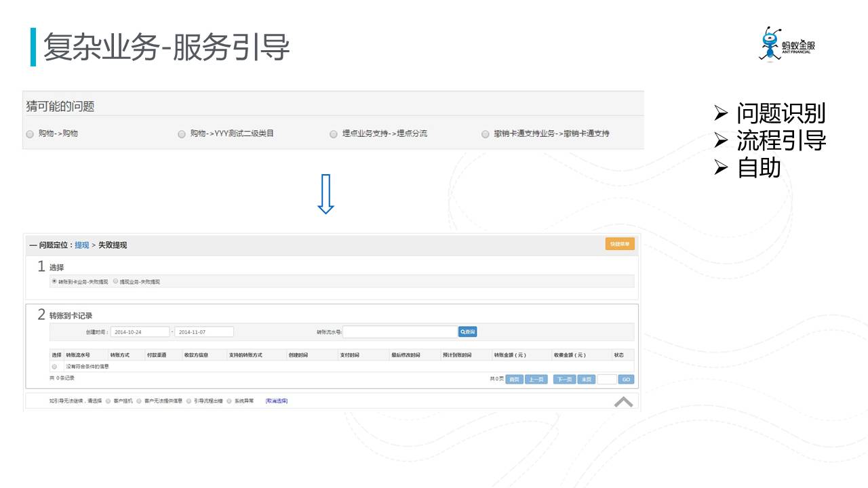Click the 上一页 previous page button

pyautogui.click(x=536, y=380)
